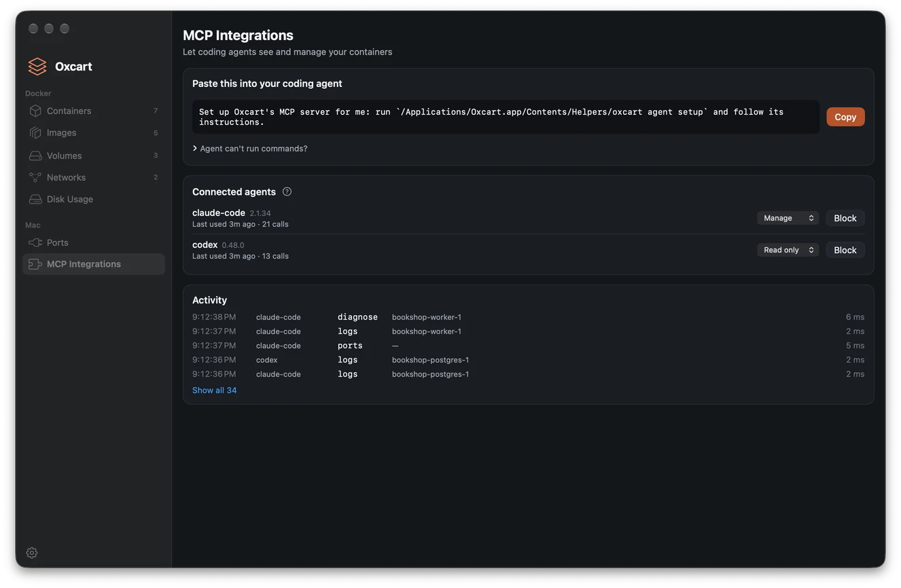901x588 pixels.
Task: Go to the Volumes section
Action: 94,155
